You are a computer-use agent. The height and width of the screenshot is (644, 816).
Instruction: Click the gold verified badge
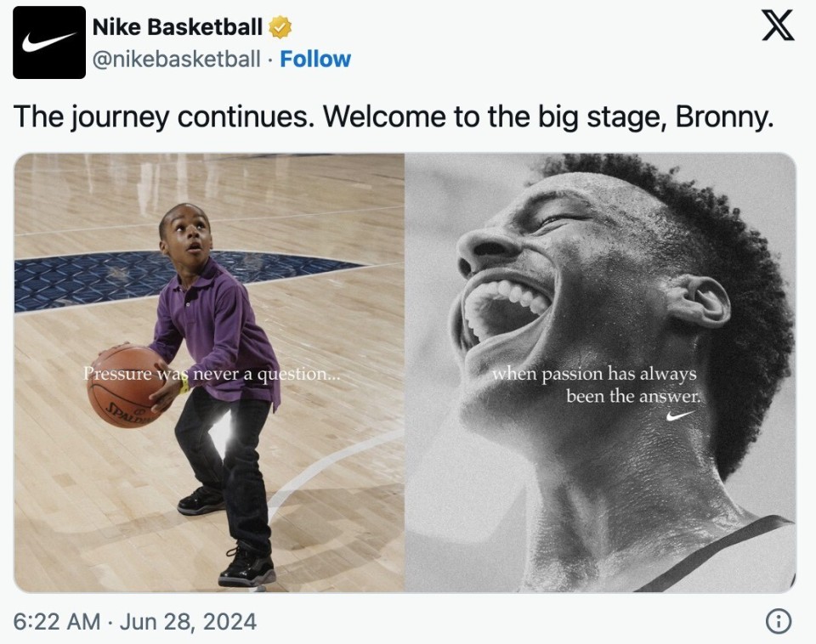[x=280, y=27]
